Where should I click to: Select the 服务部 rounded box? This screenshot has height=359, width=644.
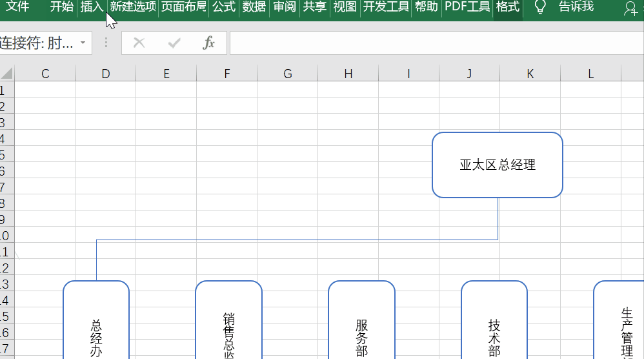coord(361,320)
